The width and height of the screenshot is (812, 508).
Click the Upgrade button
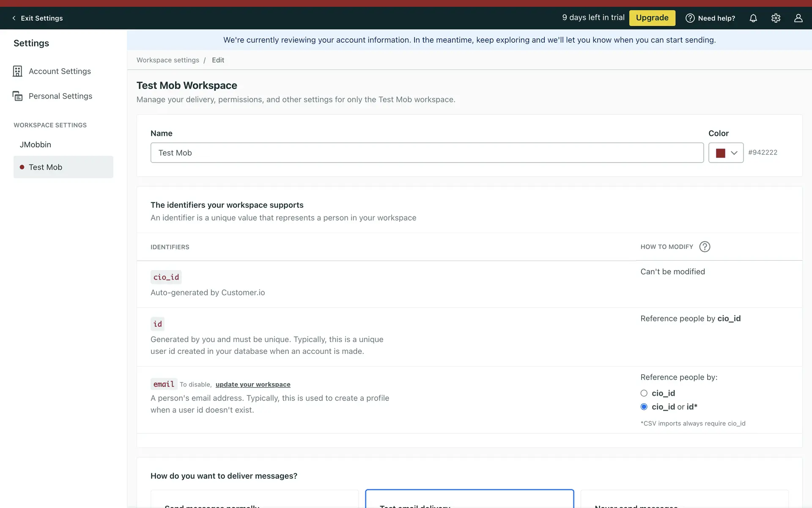coord(652,18)
